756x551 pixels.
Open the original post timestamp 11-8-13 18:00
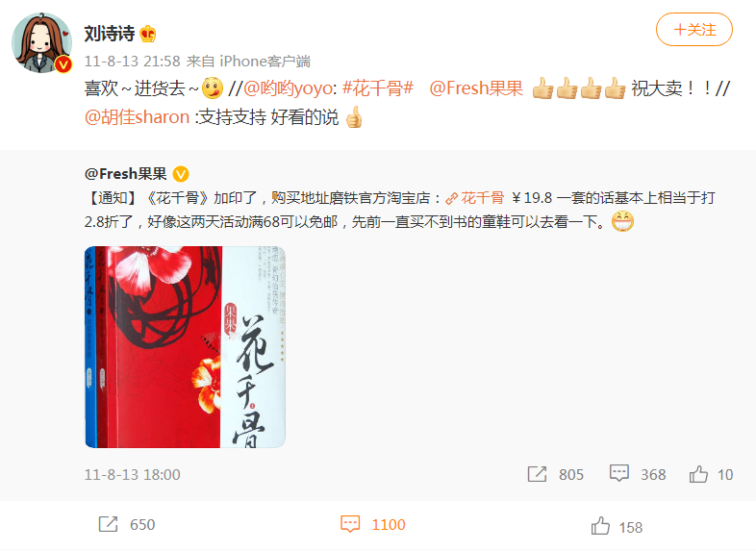(132, 475)
